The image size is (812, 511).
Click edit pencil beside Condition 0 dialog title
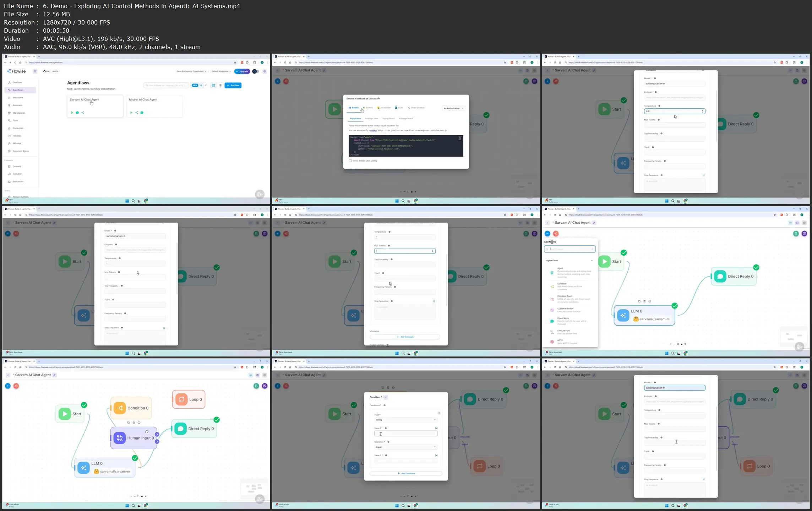pyautogui.click(x=386, y=397)
